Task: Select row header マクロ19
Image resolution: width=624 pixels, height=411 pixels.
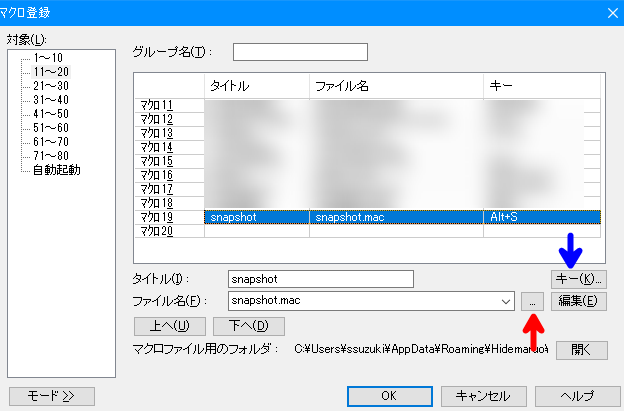Action: [170, 217]
